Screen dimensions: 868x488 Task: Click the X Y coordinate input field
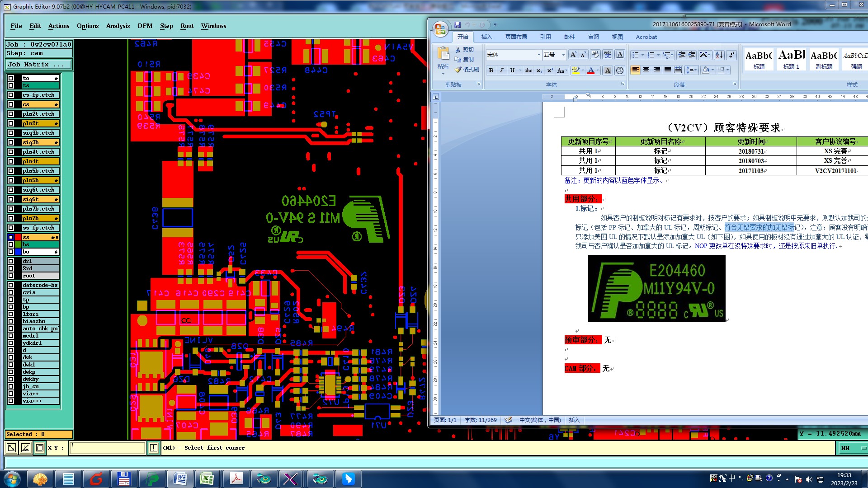click(108, 448)
